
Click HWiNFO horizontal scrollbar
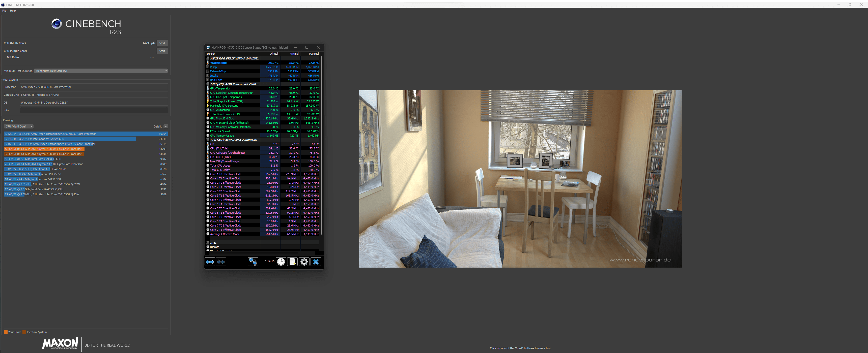click(254, 253)
